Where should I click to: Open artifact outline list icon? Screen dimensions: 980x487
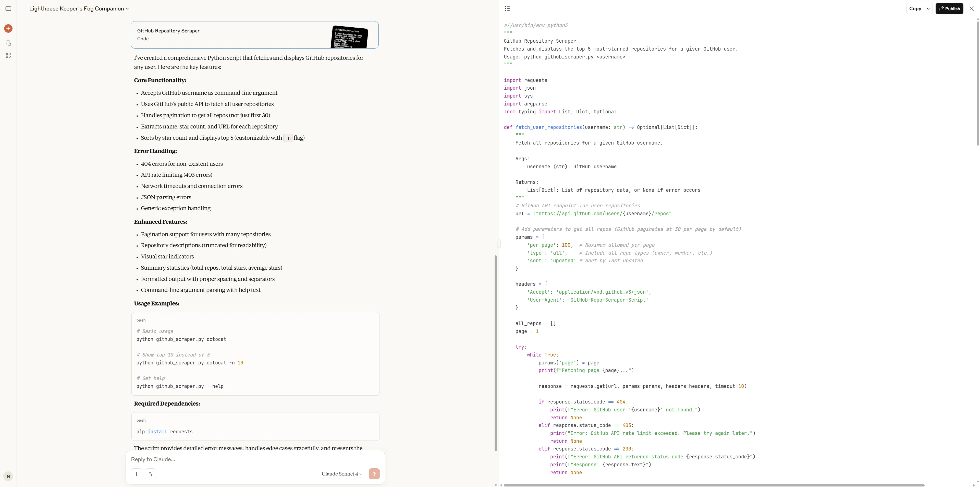(507, 8)
